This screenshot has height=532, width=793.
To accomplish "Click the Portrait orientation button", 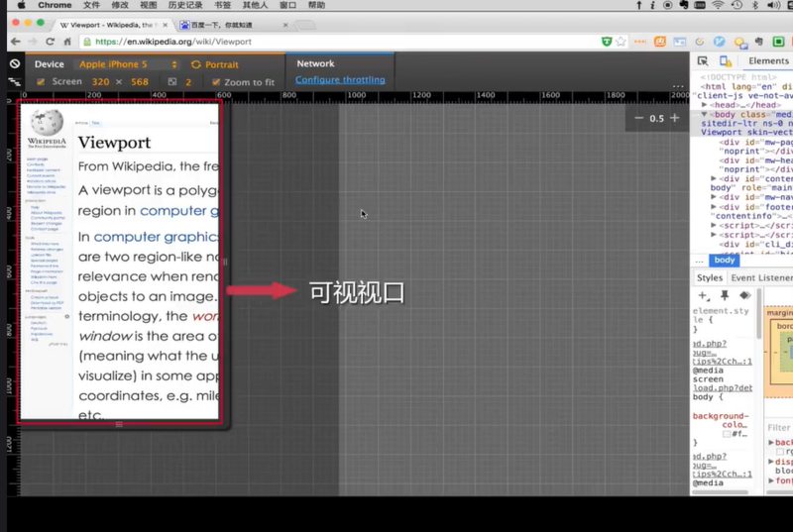I will pos(215,64).
